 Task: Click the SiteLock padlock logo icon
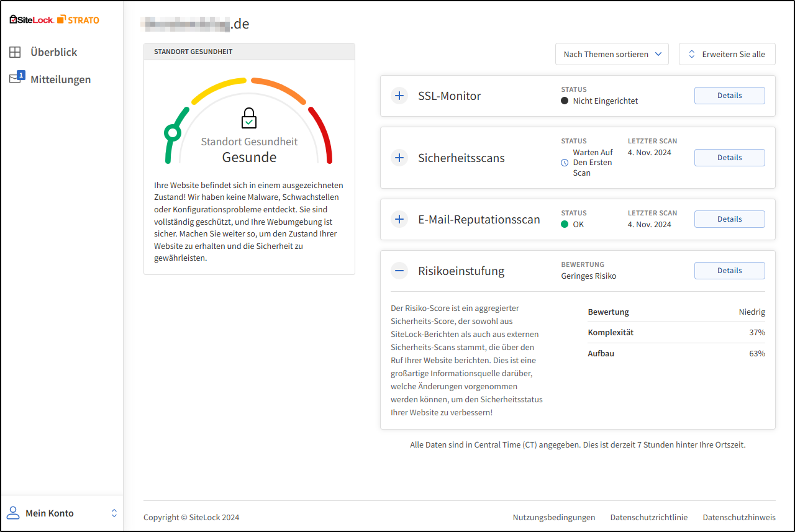(14, 19)
